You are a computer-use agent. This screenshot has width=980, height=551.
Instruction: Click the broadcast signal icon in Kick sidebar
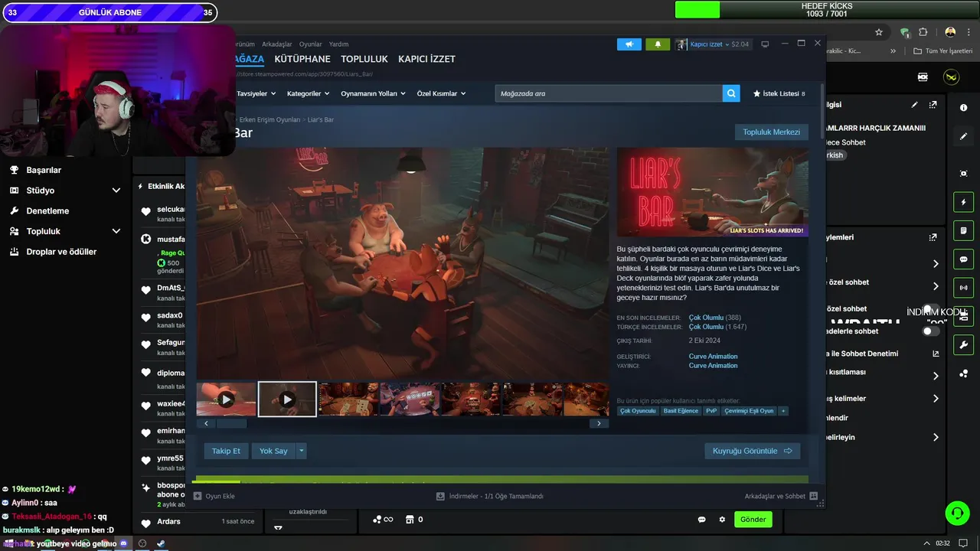963,288
